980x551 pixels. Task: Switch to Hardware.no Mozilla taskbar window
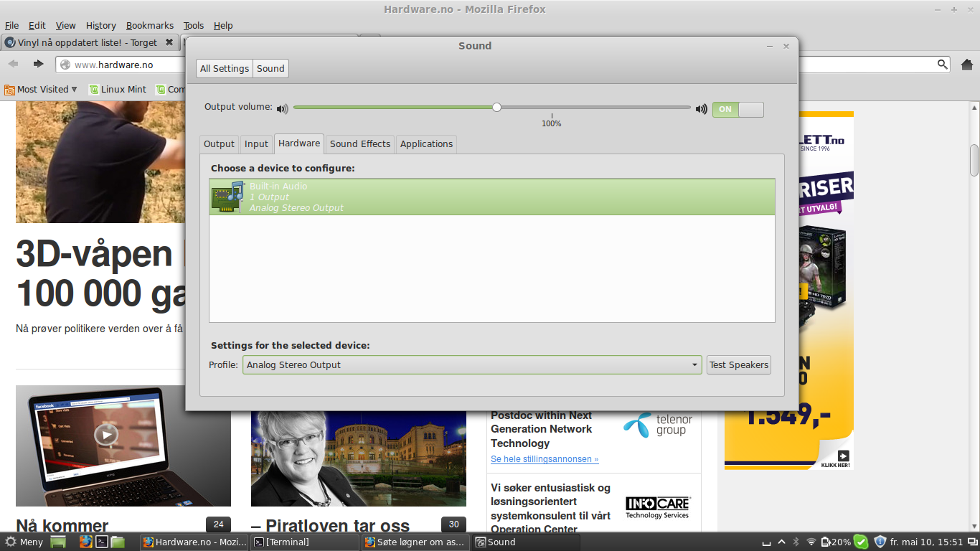pyautogui.click(x=194, y=542)
